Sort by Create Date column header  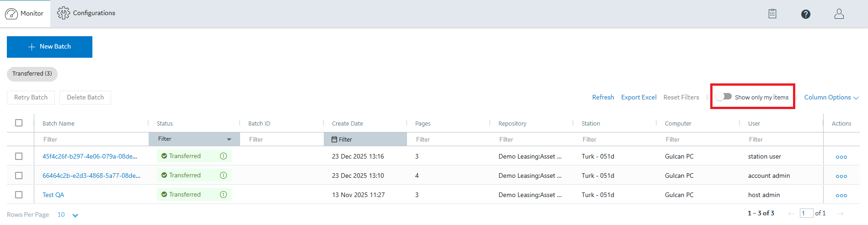(x=347, y=123)
